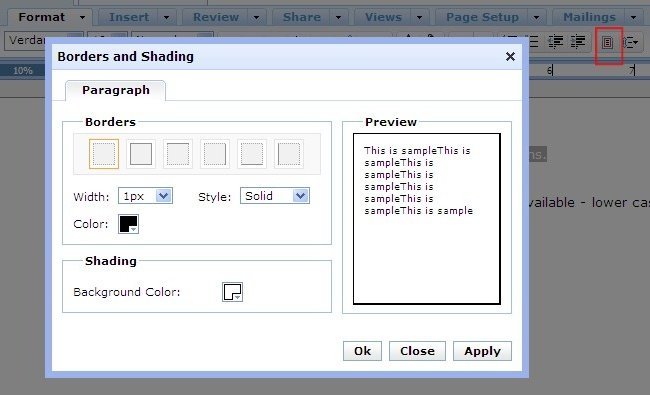650x395 pixels.
Task: Open the Page Setup tab
Action: pos(483,17)
